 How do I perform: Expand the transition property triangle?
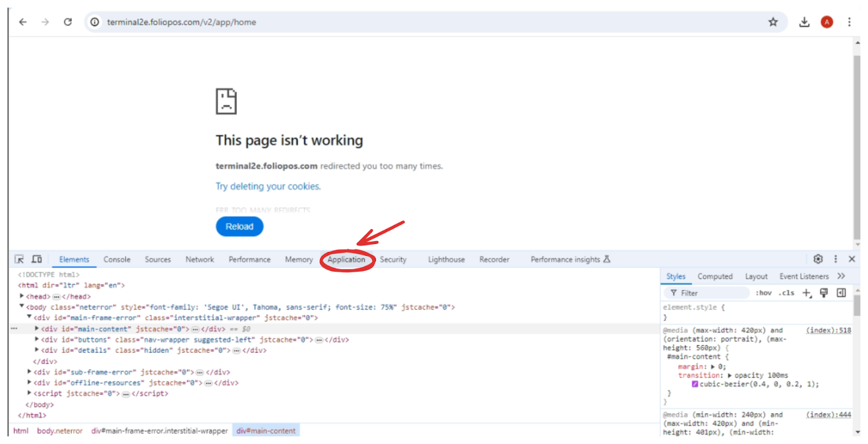click(730, 376)
